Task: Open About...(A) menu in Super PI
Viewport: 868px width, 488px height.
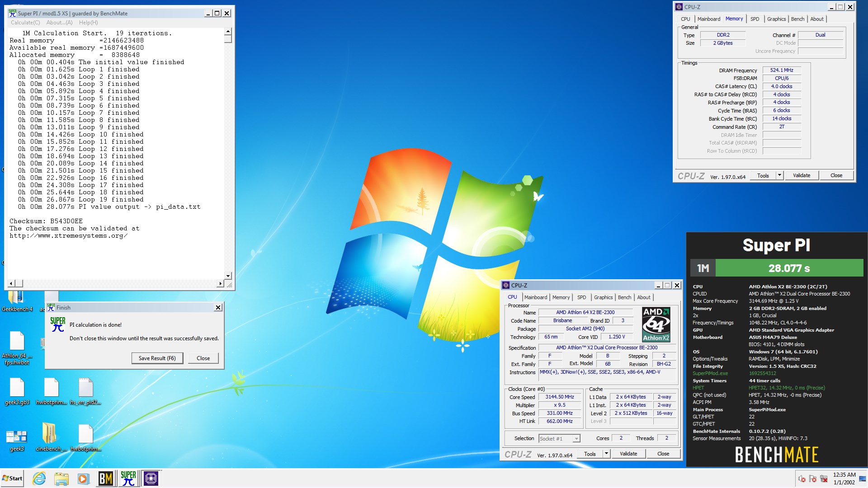Action: (x=59, y=23)
